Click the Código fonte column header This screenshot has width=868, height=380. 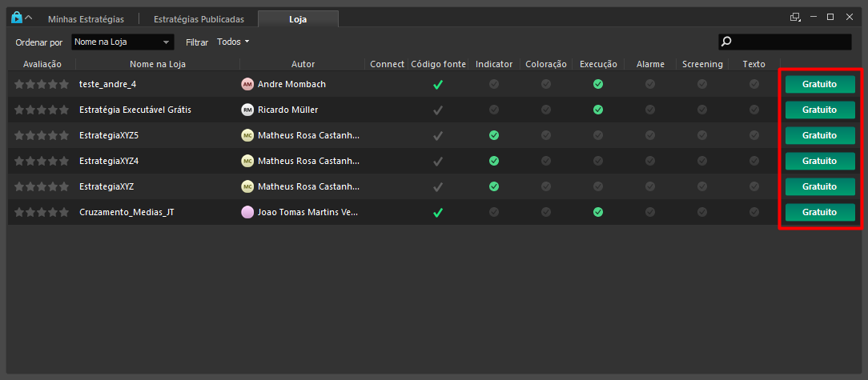coord(438,64)
